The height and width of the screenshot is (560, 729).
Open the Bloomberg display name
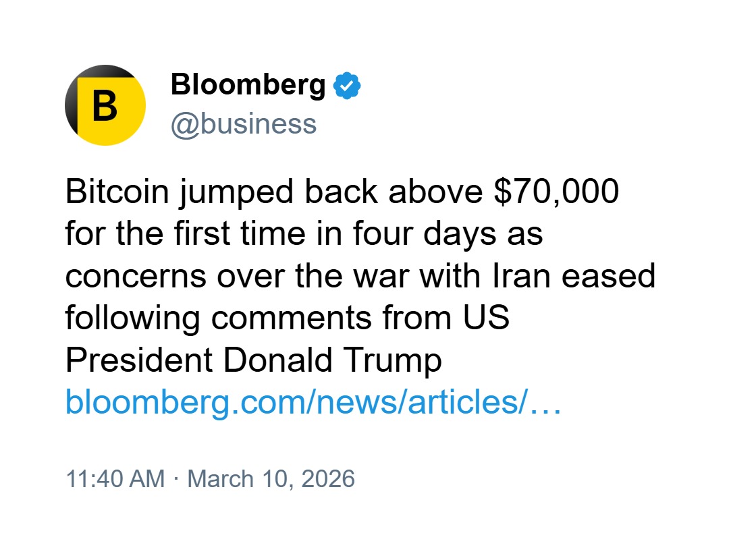(248, 85)
